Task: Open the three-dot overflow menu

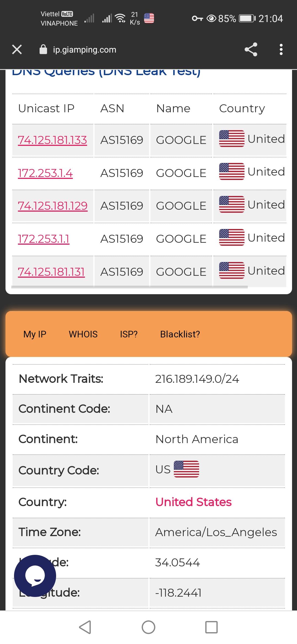Action: (x=281, y=50)
